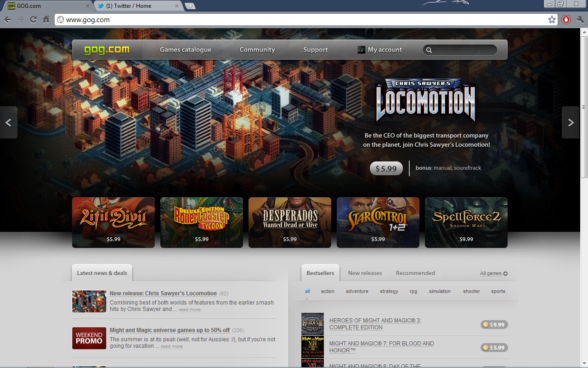Click read more under Locomotion news
Screen dimensions: 588x368
tap(190, 310)
